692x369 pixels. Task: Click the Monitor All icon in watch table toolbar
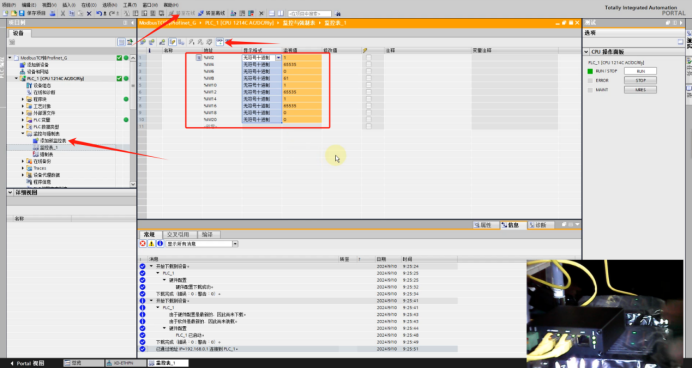pos(219,42)
